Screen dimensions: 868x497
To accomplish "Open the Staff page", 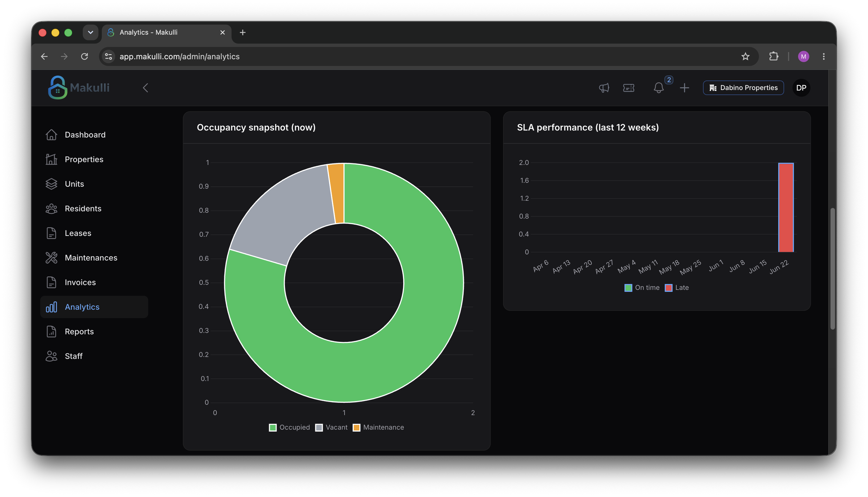I will click(94, 356).
